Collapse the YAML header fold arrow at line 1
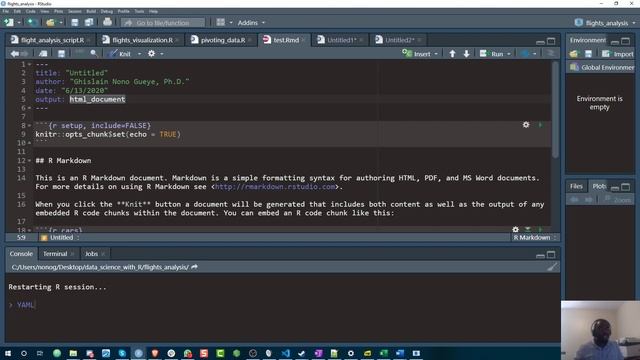 coord(29,64)
